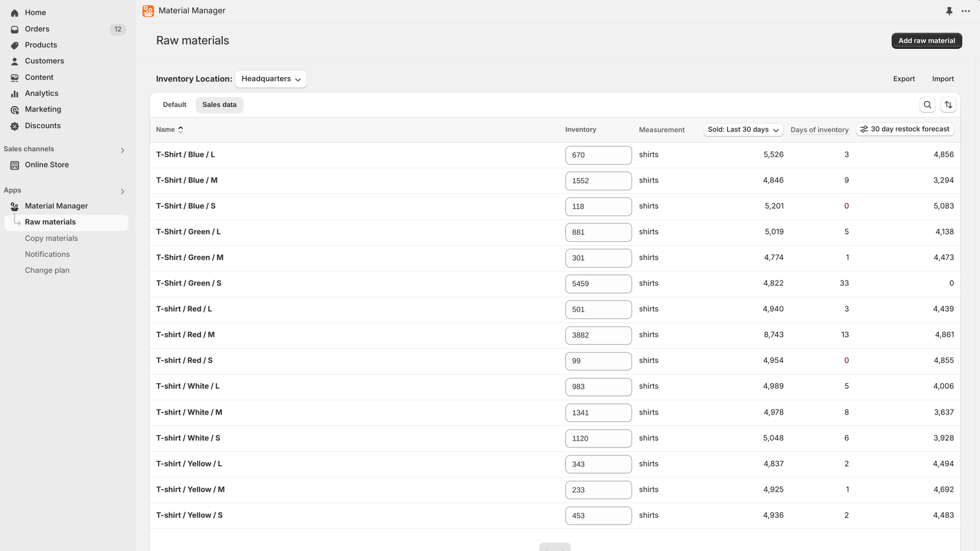Click the Discounts icon in the sidebar
The height and width of the screenshot is (551, 980).
pyautogui.click(x=15, y=126)
